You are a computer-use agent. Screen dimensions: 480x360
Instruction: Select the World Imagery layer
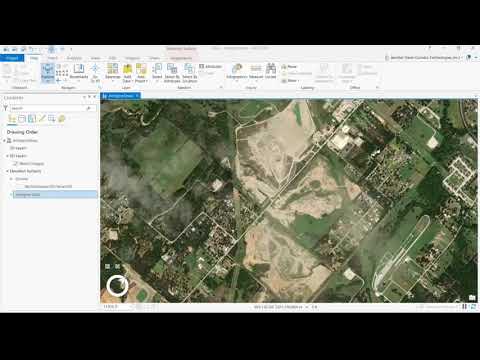[x=31, y=164]
